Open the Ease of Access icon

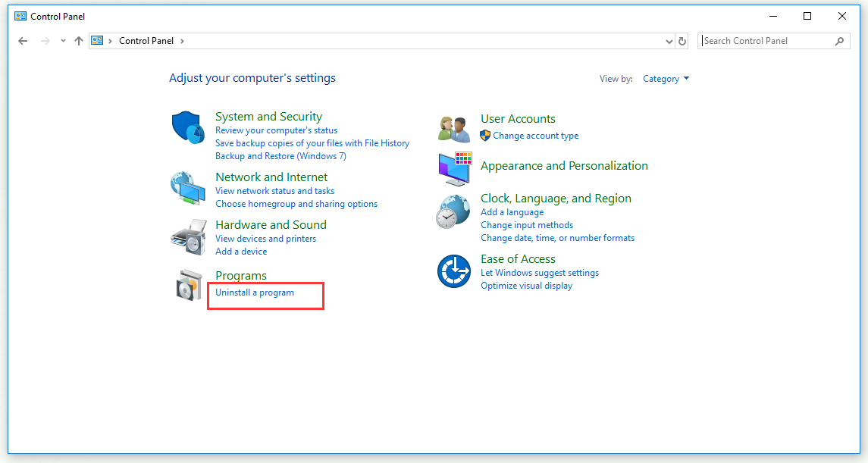pyautogui.click(x=454, y=271)
